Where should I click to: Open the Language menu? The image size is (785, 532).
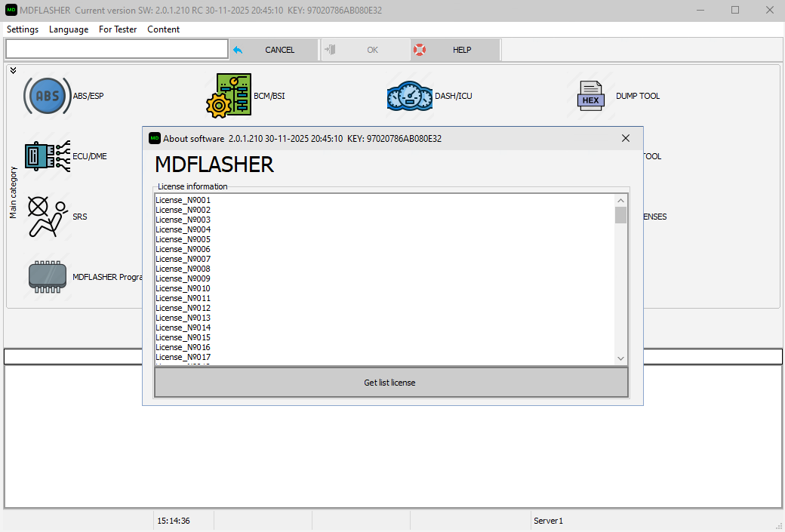pos(69,29)
